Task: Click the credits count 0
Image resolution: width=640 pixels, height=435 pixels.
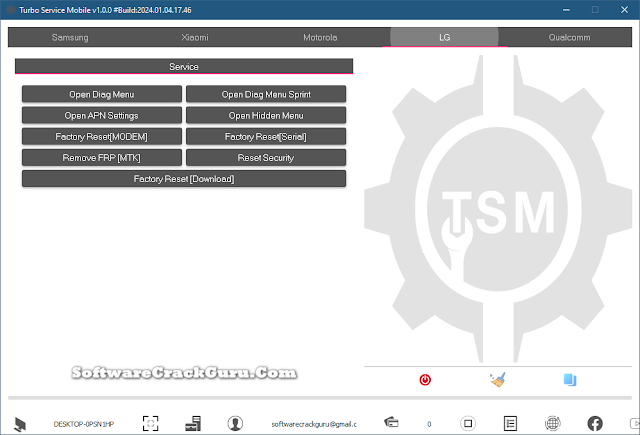Action: click(x=429, y=424)
